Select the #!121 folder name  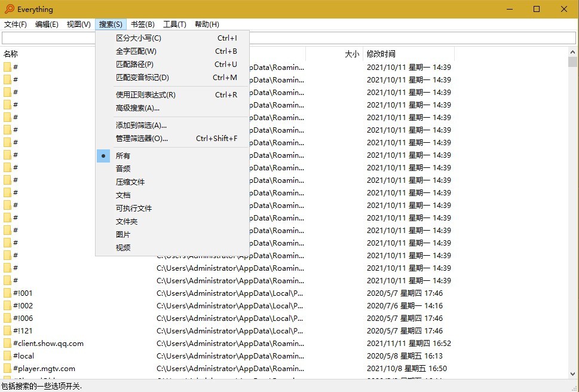(x=23, y=330)
